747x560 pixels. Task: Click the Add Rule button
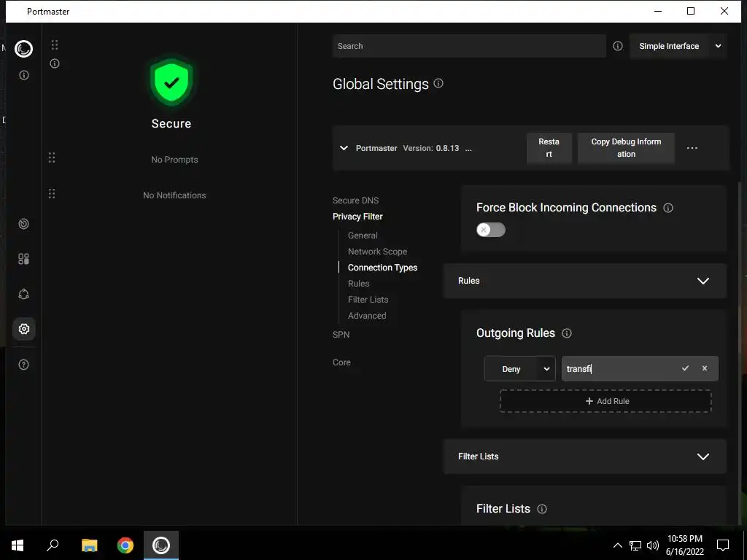click(605, 401)
